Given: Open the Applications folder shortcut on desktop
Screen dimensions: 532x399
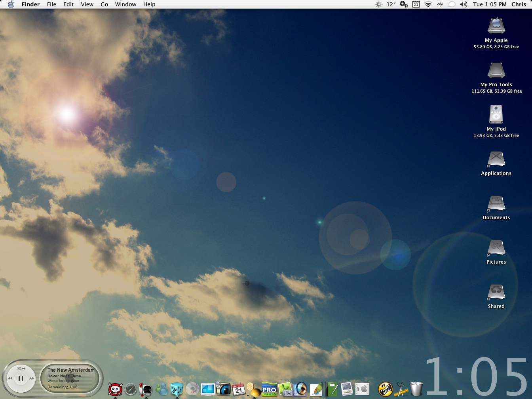Looking at the screenshot, I should pyautogui.click(x=496, y=159).
